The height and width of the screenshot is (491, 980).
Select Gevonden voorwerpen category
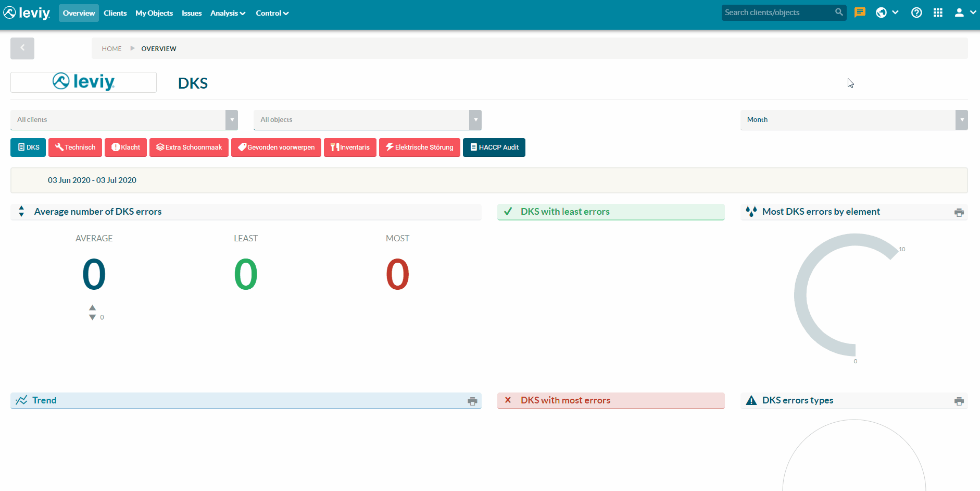[x=276, y=148]
